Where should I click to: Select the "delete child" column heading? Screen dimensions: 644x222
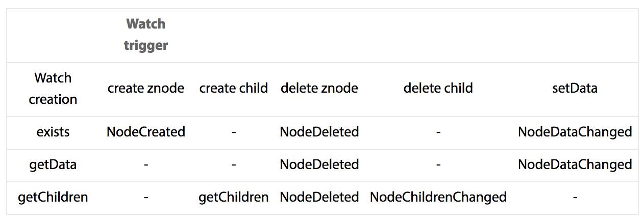tap(438, 88)
